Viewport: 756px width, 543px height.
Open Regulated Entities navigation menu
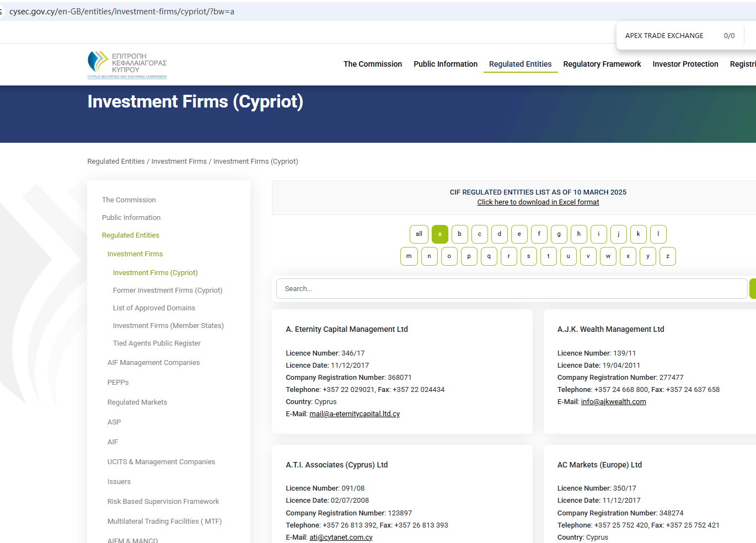(x=520, y=64)
